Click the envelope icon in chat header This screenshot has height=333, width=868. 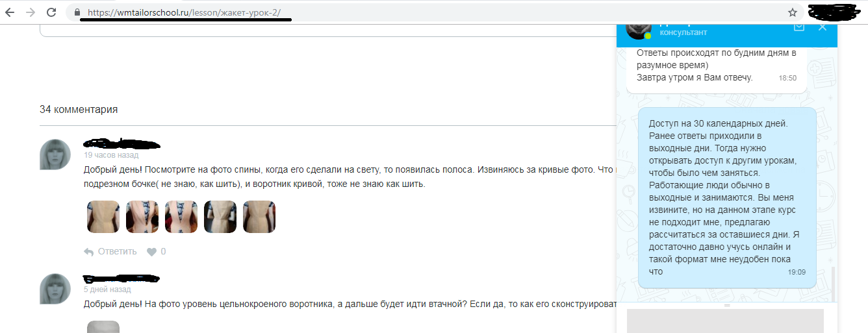pyautogui.click(x=799, y=27)
